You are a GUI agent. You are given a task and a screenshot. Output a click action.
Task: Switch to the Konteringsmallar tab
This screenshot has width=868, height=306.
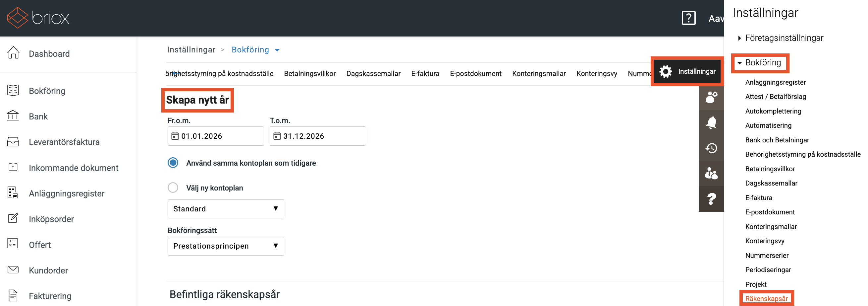tap(538, 74)
